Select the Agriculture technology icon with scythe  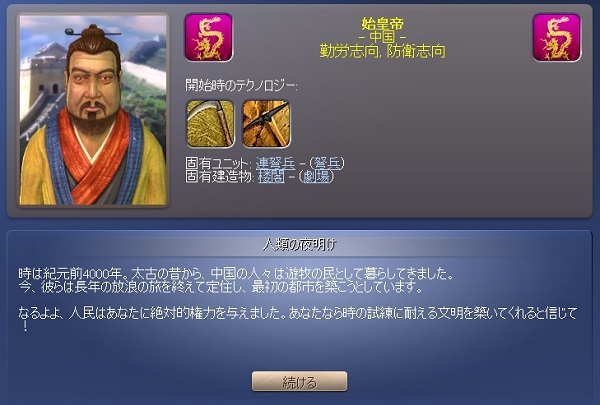tap(210, 124)
